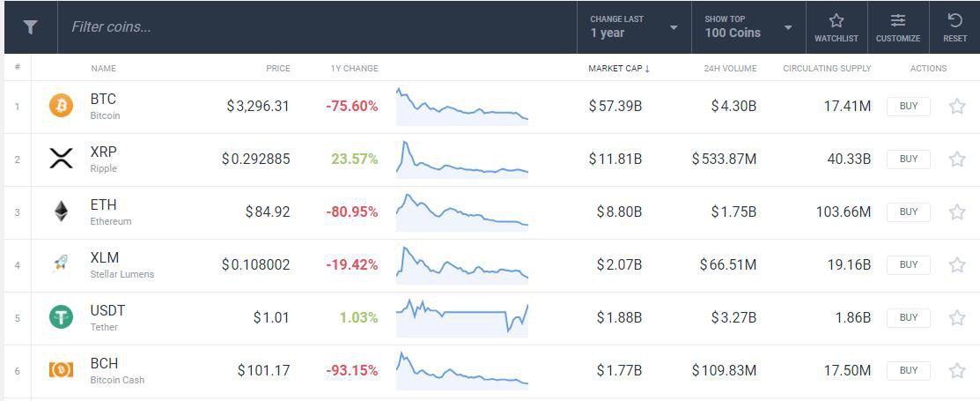Sort by the Market Cap column header
The height and width of the screenshot is (401, 980).
click(618, 68)
